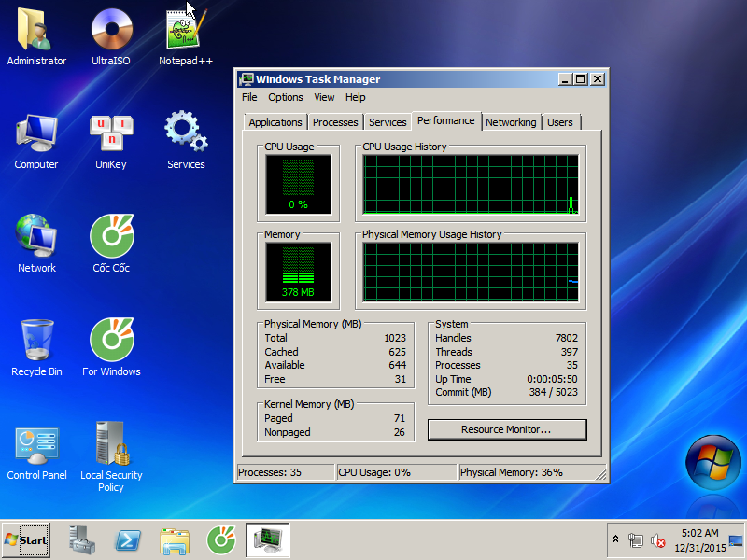Image resolution: width=747 pixels, height=560 pixels.
Task: Open Windows Explorer from the taskbar
Action: point(175,541)
